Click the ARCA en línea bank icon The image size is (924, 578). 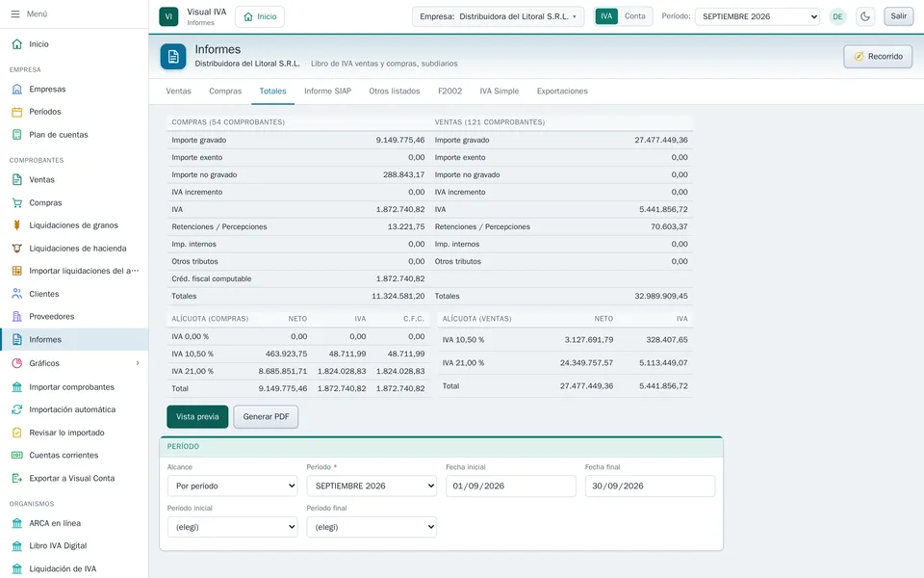tap(17, 523)
